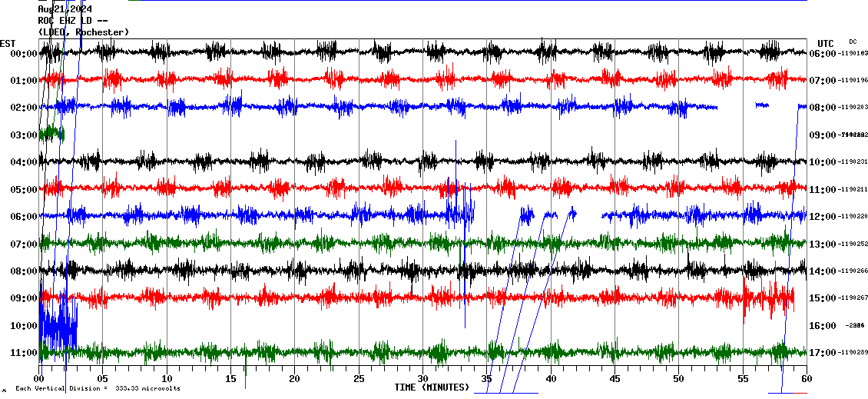Image resolution: width=868 pixels, height=399 pixels.
Task: Click the TIME (MINUTES) axis title
Action: coord(432,387)
